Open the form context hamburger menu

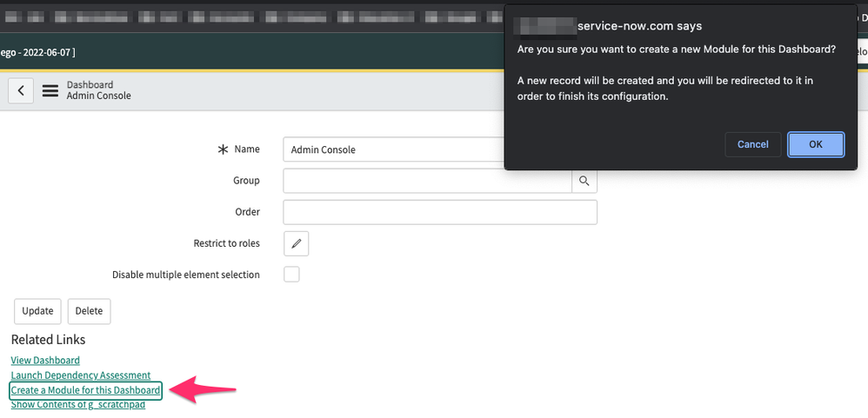[x=50, y=90]
